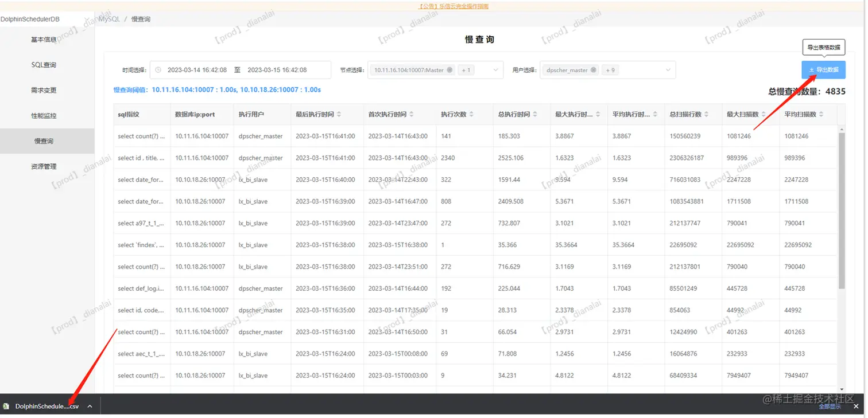Click the 'select a97_t_1_' sql cell
This screenshot has width=868, height=418.
tap(141, 223)
